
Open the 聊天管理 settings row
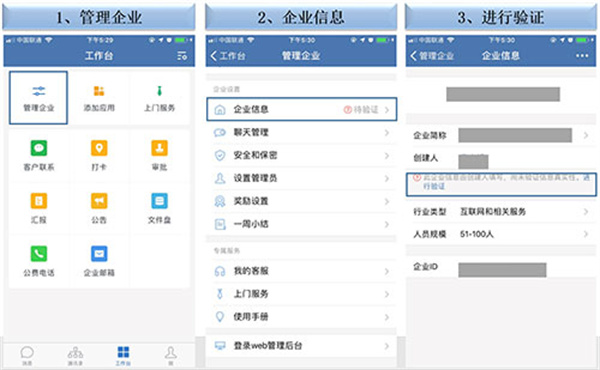(x=302, y=133)
